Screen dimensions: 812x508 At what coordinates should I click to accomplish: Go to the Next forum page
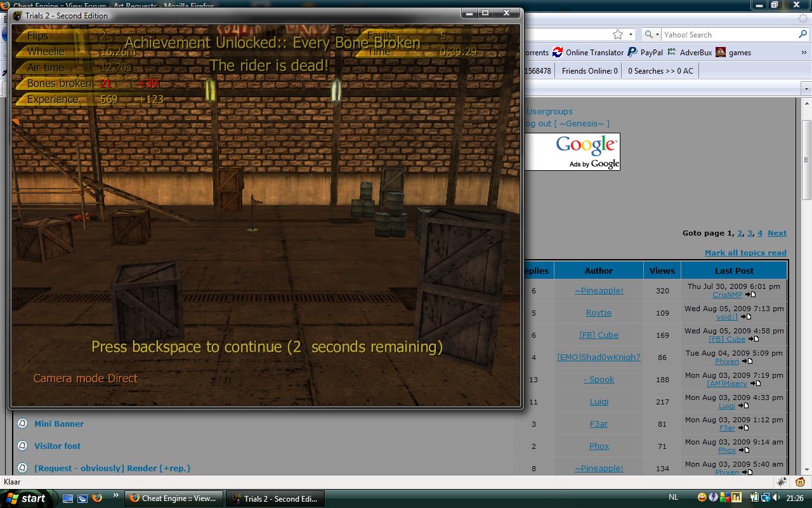click(x=777, y=233)
